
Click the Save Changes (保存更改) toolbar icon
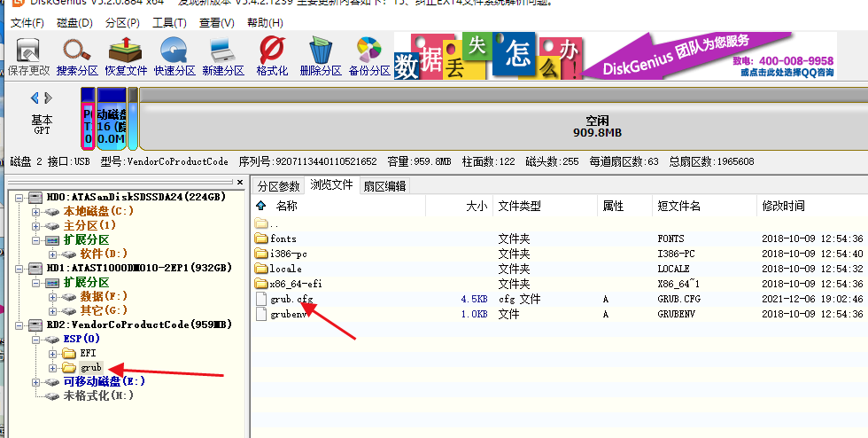click(28, 56)
